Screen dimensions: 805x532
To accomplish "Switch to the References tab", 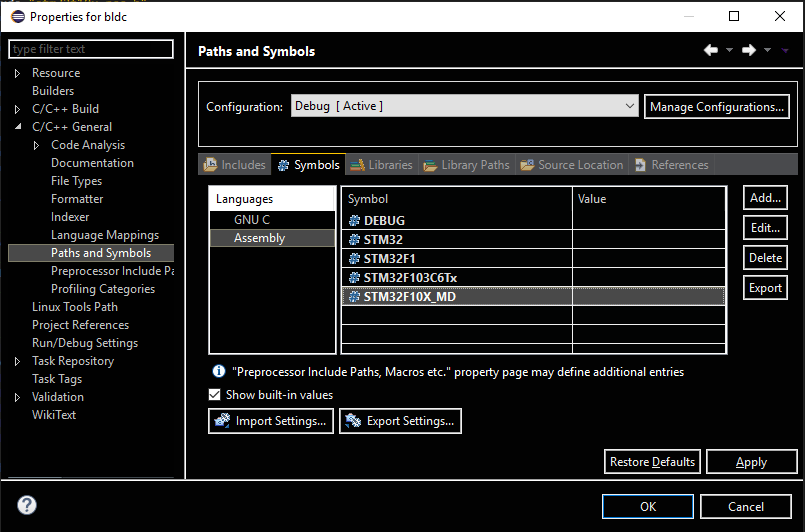I will pyautogui.click(x=672, y=165).
